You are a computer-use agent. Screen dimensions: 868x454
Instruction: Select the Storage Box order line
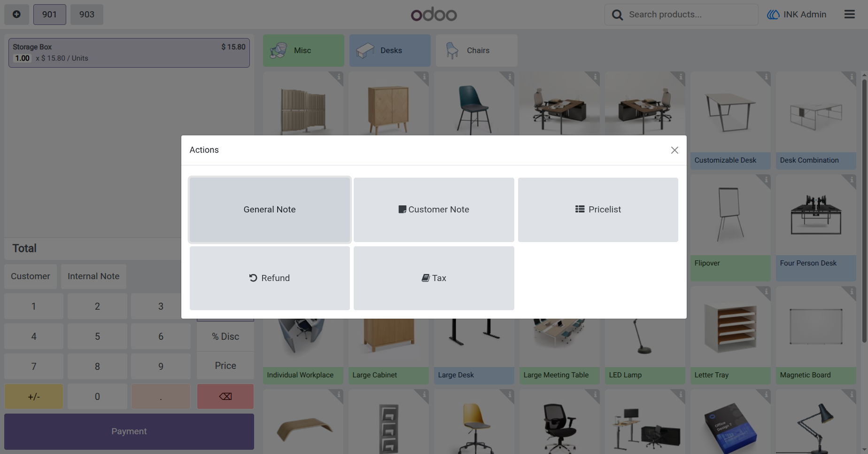(x=129, y=53)
